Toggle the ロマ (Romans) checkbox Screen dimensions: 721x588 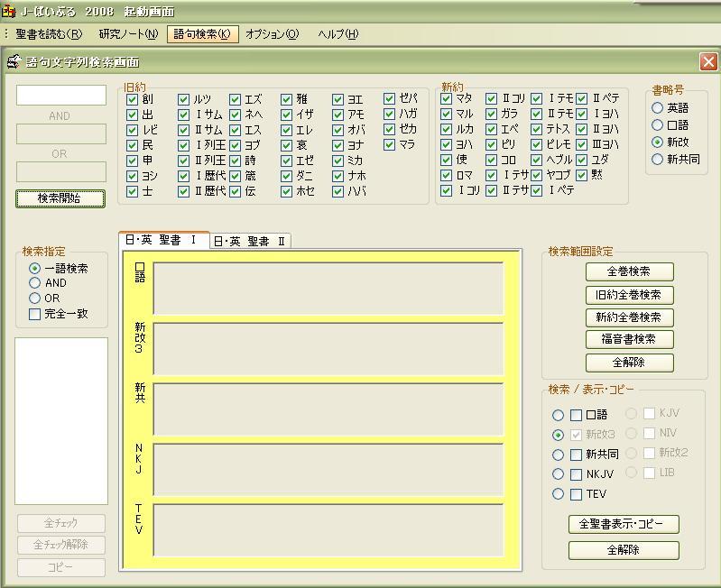[x=446, y=175]
